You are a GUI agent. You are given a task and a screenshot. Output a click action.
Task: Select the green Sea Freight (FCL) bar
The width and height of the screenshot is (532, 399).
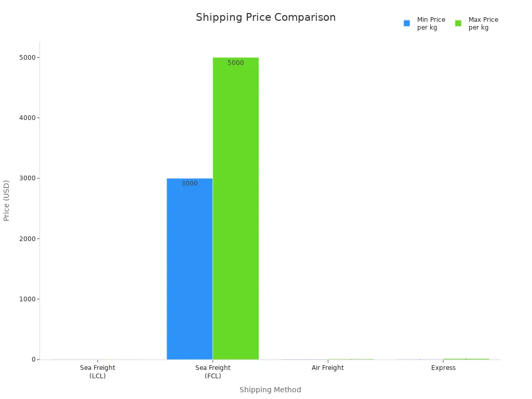tap(235, 208)
